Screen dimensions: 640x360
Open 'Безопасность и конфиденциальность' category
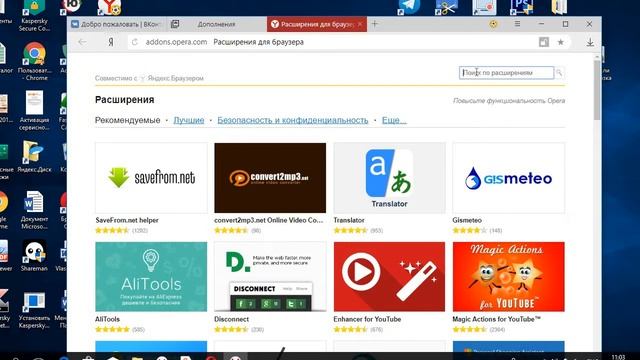(x=293, y=120)
